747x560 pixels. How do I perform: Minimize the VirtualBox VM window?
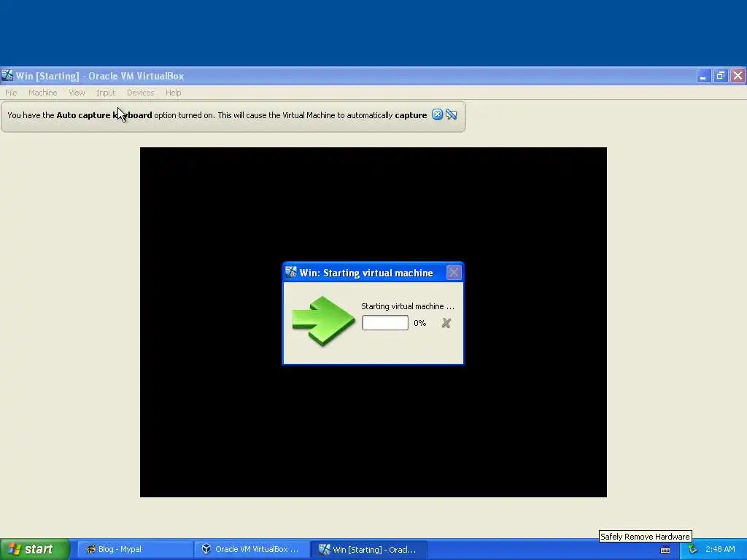coord(703,76)
